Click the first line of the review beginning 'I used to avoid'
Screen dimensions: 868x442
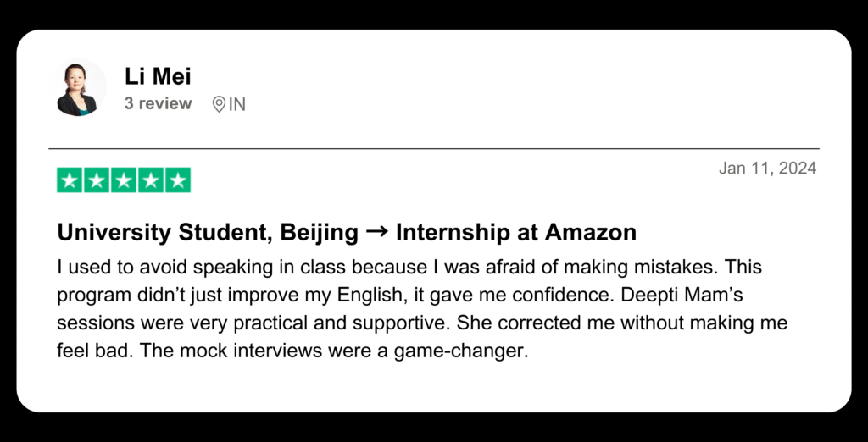click(x=409, y=268)
